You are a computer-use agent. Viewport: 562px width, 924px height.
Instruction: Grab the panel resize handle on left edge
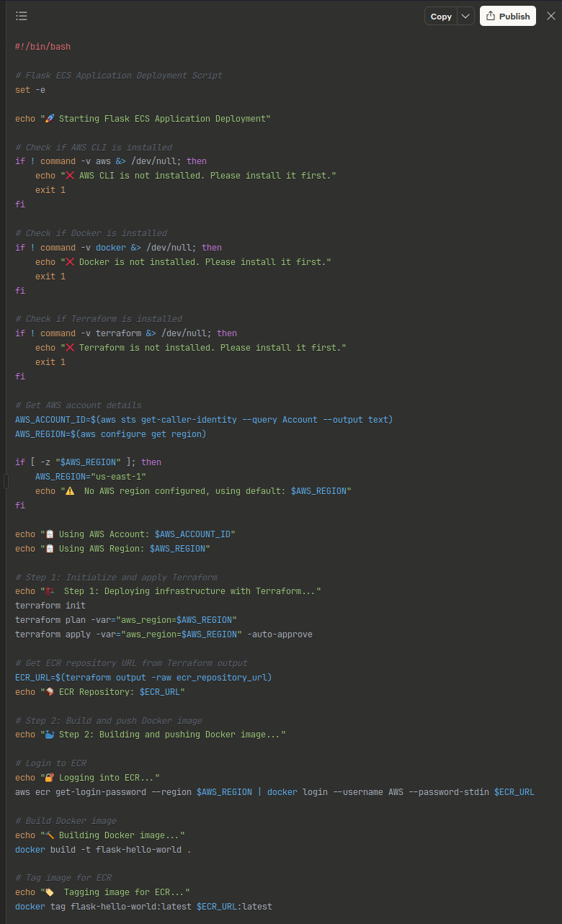(6, 481)
